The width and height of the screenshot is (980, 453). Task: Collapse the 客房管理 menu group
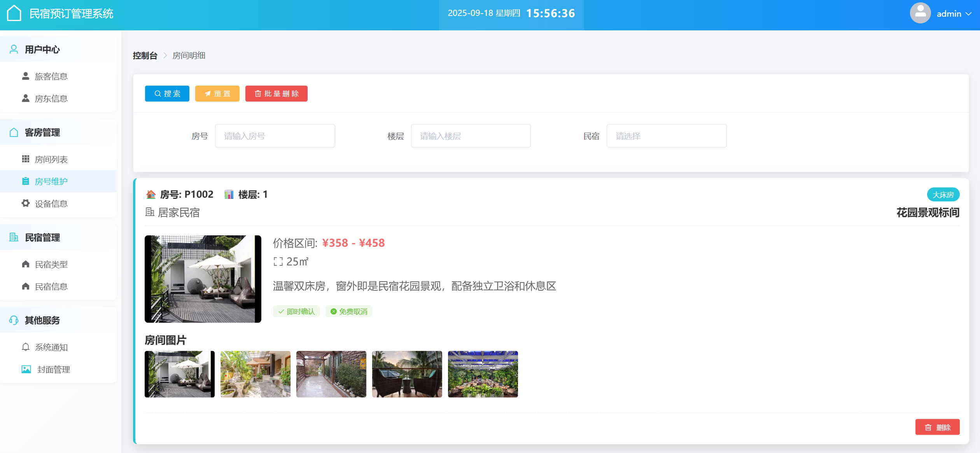58,132
